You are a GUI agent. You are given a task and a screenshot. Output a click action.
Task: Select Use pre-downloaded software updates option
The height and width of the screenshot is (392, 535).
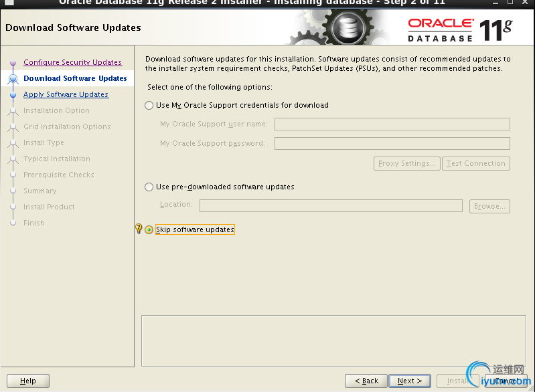pyautogui.click(x=149, y=187)
